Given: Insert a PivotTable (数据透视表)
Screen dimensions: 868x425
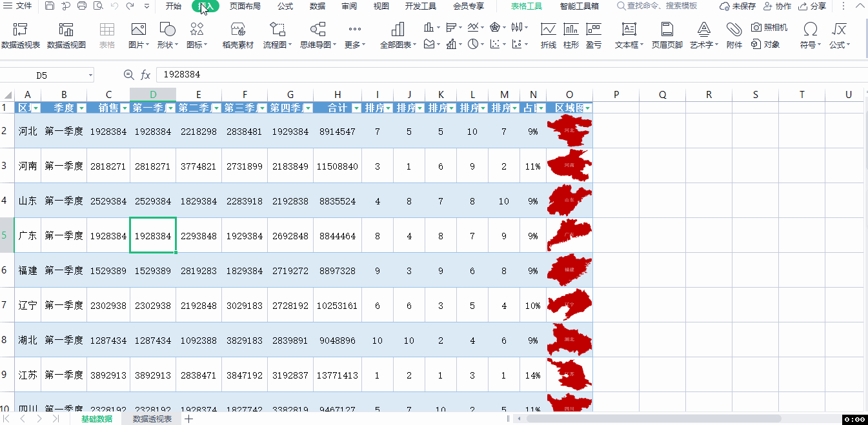Looking at the screenshot, I should pos(20,35).
